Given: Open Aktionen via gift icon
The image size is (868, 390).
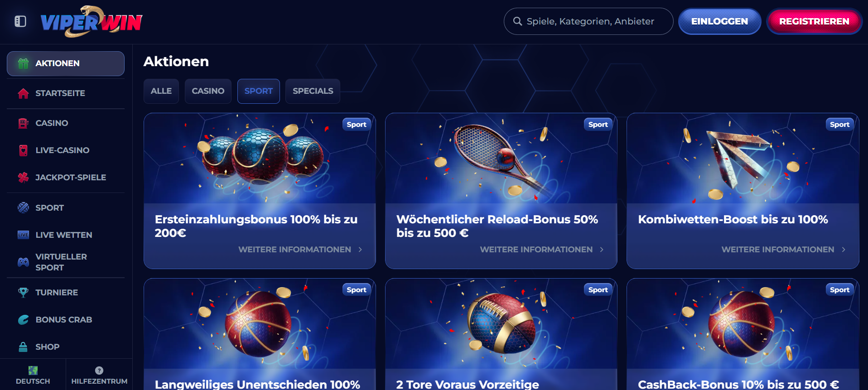Looking at the screenshot, I should coord(23,63).
